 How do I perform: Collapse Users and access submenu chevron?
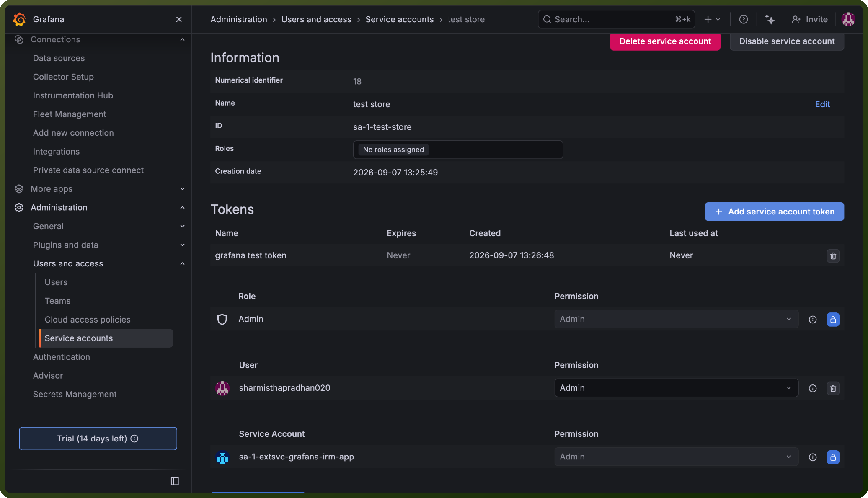[182, 263]
